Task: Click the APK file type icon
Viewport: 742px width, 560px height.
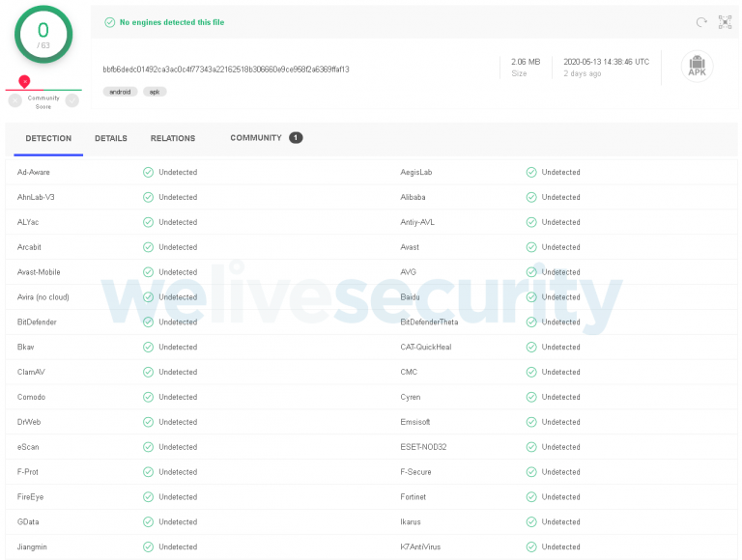Action: click(x=697, y=67)
